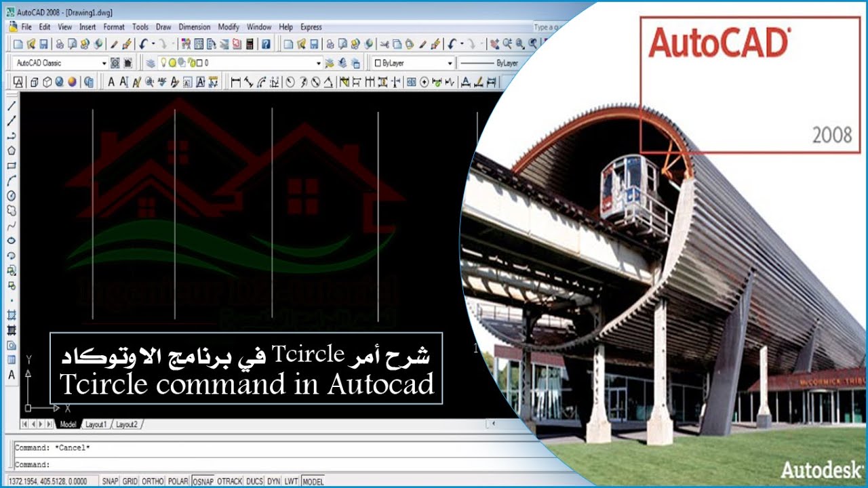Open the AutoCAD Classic workspace dropdown
This screenshot has width=868, height=488.
(x=104, y=63)
